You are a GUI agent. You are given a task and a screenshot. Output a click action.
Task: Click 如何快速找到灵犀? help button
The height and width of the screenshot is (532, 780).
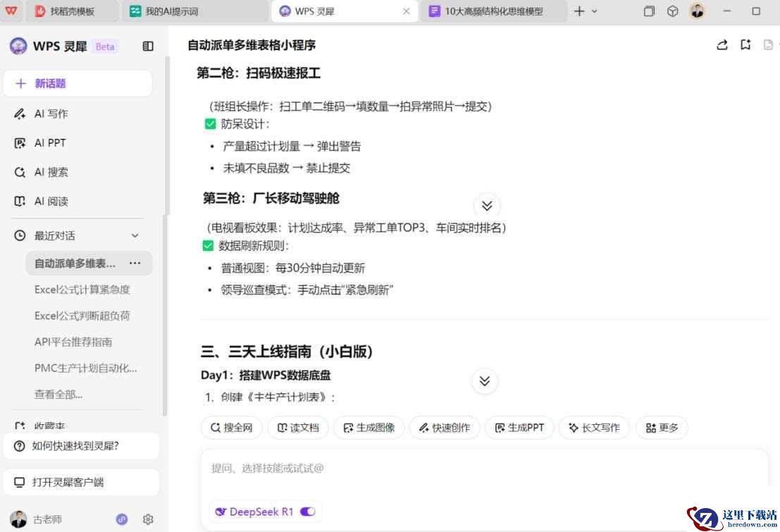(x=81, y=446)
